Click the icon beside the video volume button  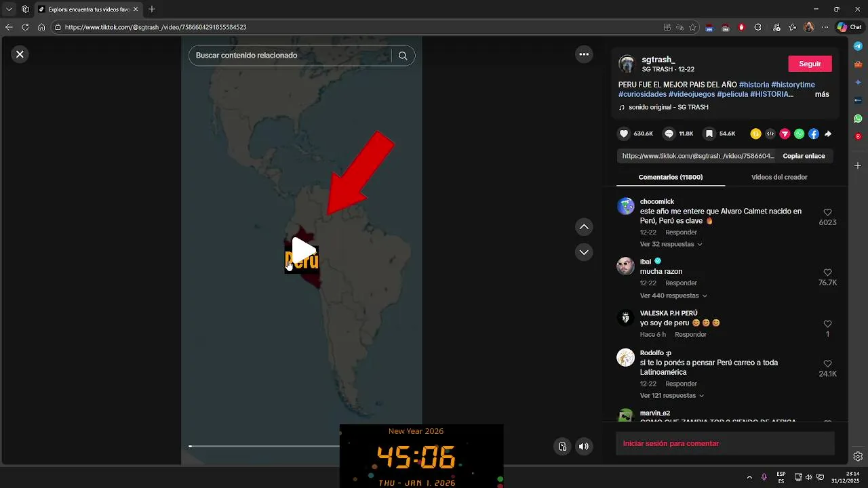pyautogui.click(x=562, y=446)
